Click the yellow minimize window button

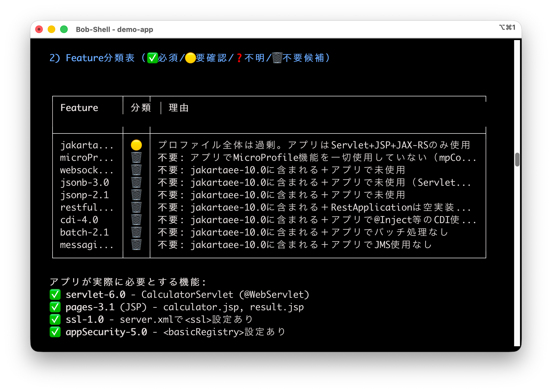tap(51, 29)
